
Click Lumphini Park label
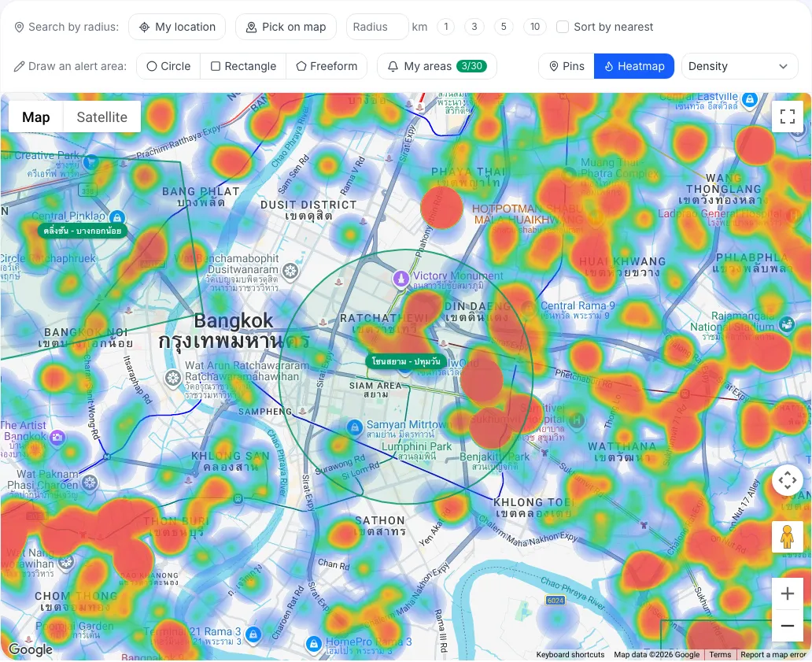[x=417, y=446]
